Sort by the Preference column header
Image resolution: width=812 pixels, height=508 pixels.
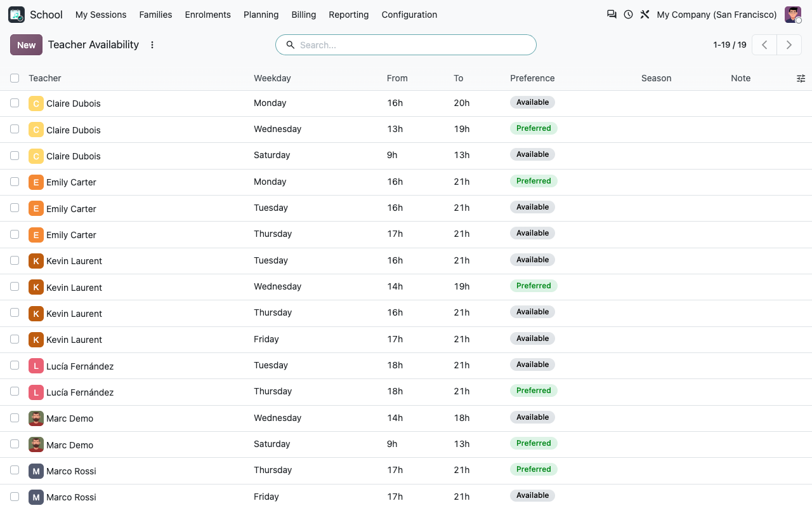[x=532, y=78]
